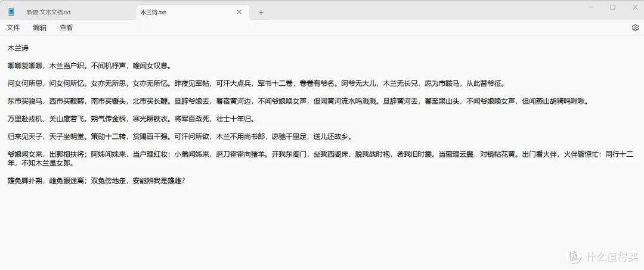Click the line starting 问女何所思

256,83
